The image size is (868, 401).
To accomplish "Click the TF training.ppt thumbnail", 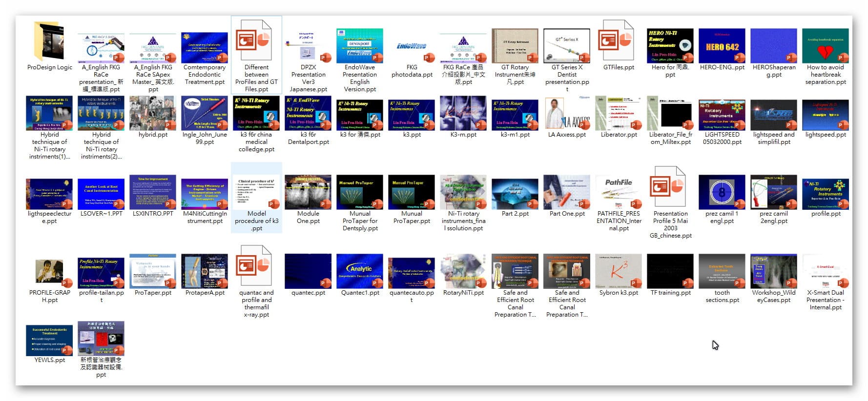I will pyautogui.click(x=670, y=271).
